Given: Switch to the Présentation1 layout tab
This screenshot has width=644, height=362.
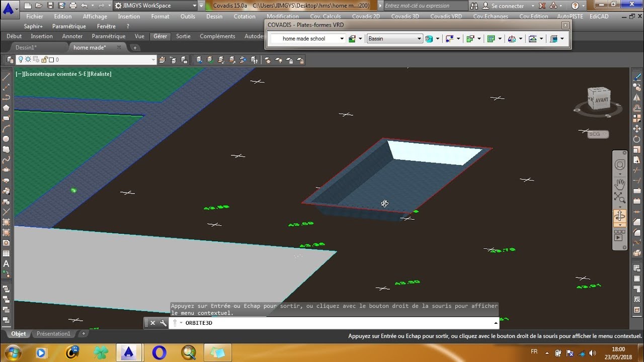Looking at the screenshot, I should tap(53, 334).
